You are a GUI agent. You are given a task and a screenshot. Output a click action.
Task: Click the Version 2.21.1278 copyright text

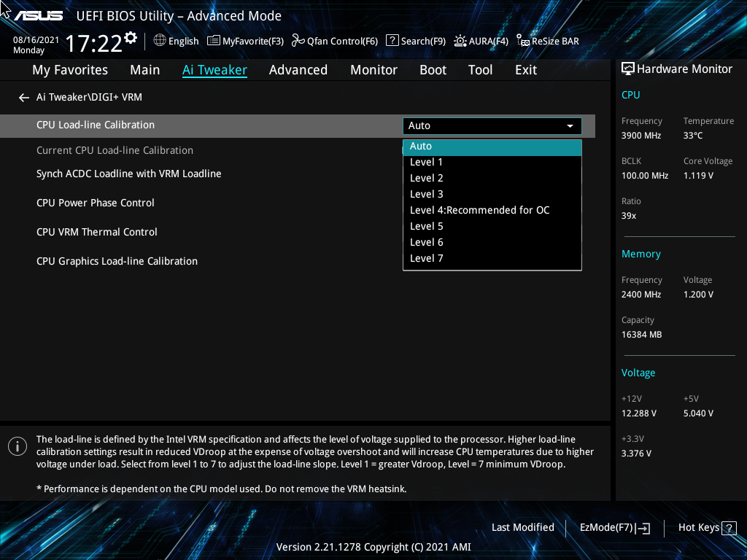point(373,547)
